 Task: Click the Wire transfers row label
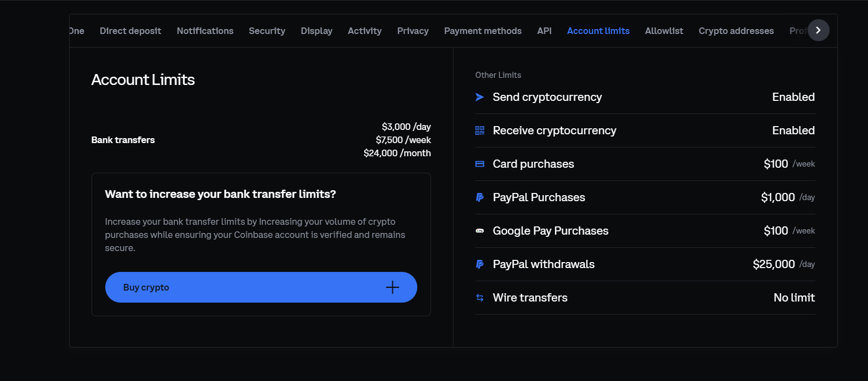point(530,298)
